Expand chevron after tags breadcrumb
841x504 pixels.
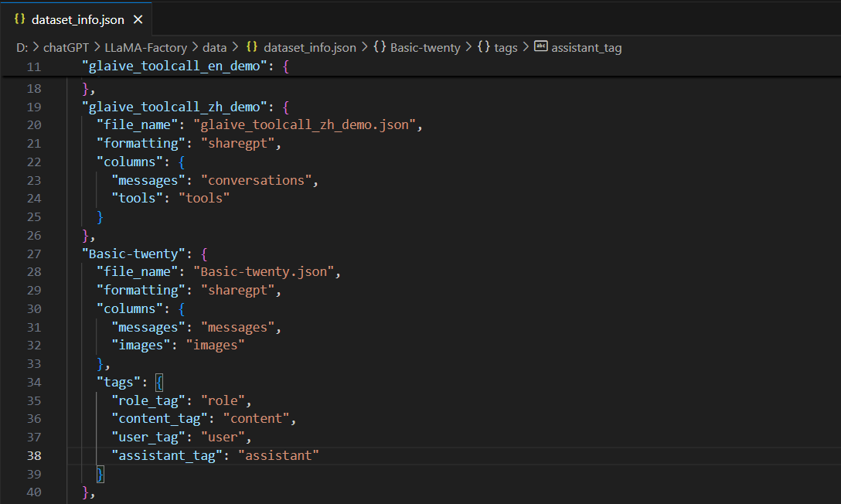pyautogui.click(x=526, y=47)
